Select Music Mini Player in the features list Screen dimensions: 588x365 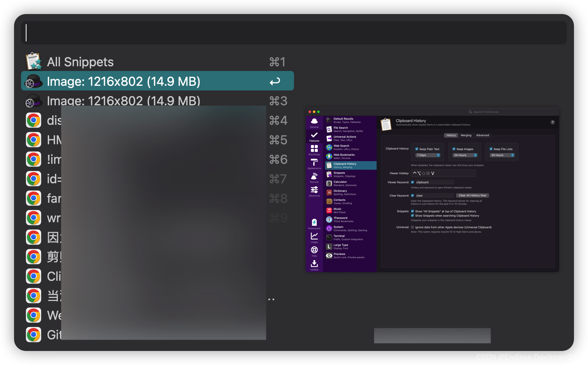click(x=351, y=210)
